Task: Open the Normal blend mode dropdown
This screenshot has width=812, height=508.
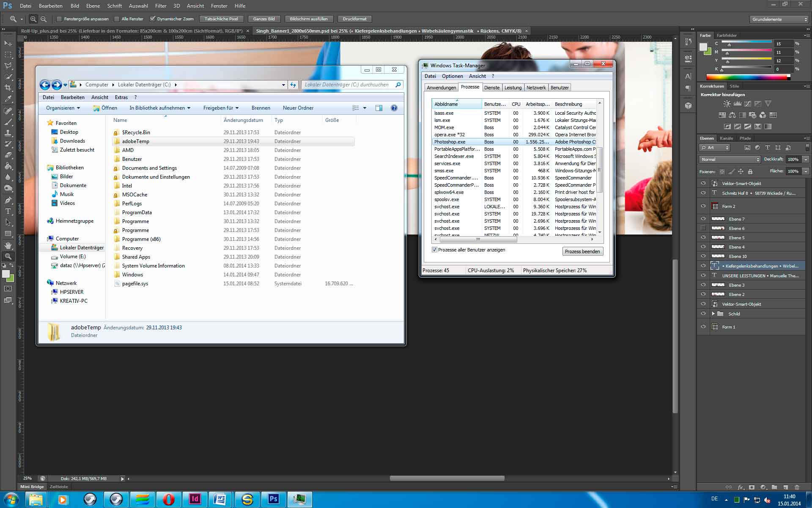Action: [x=730, y=160]
